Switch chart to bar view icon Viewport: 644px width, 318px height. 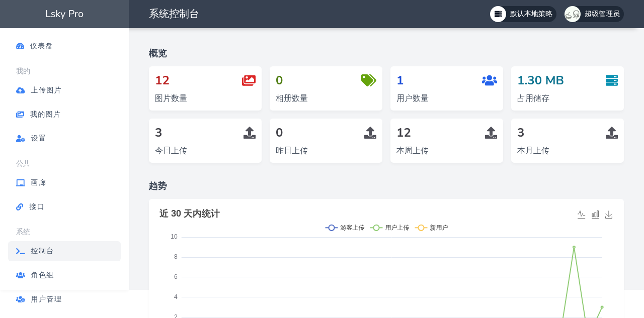595,215
